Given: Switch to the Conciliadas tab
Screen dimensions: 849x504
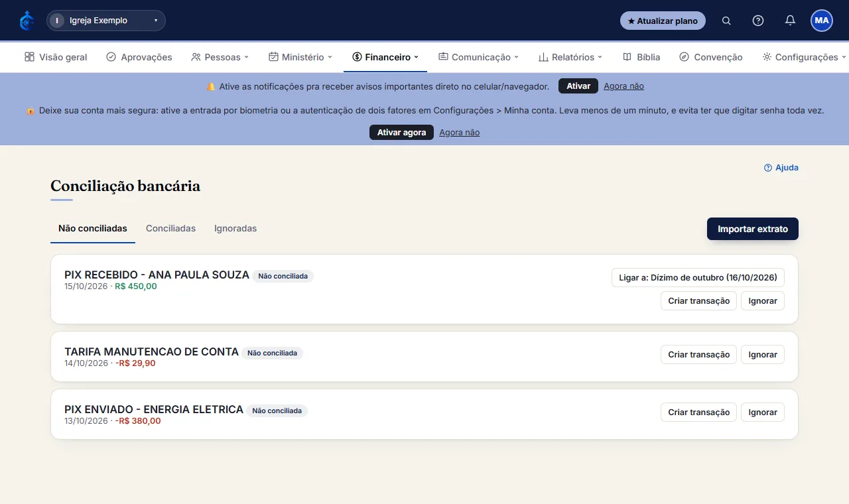Looking at the screenshot, I should tap(170, 229).
